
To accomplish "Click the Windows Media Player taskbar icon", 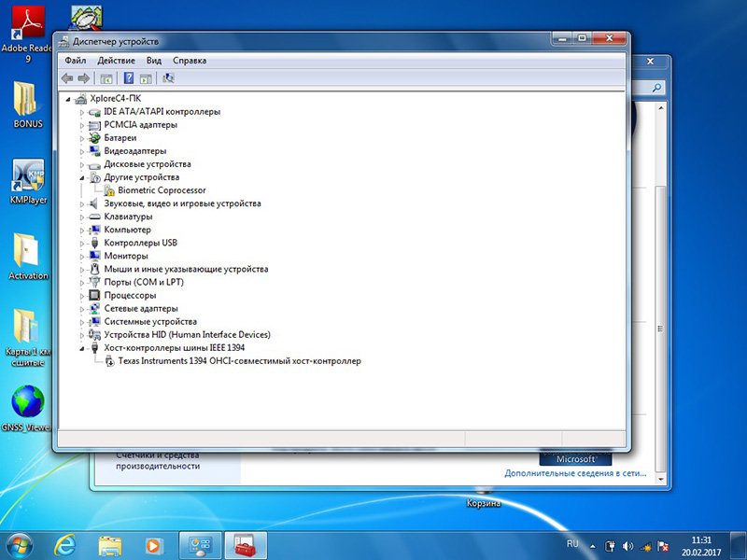I will tap(153, 545).
